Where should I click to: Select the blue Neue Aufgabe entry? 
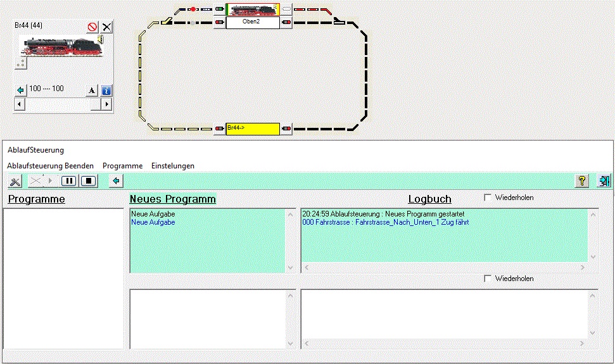tap(153, 222)
